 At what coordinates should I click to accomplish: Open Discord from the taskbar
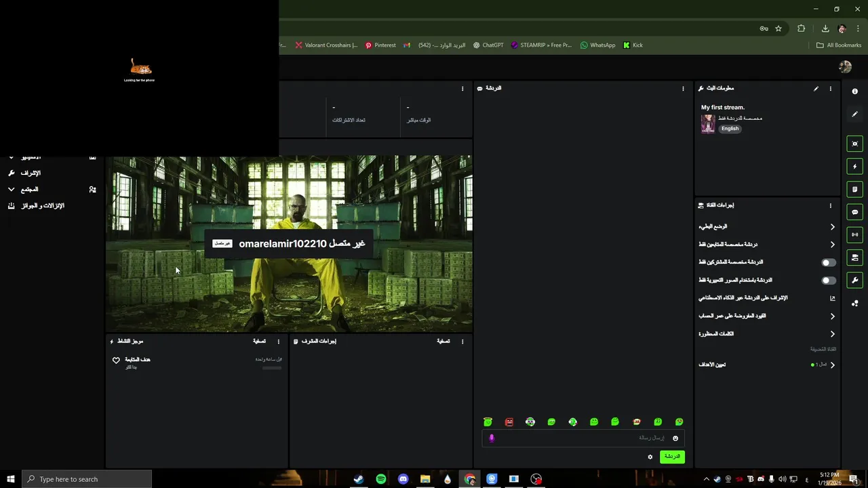tap(403, 479)
